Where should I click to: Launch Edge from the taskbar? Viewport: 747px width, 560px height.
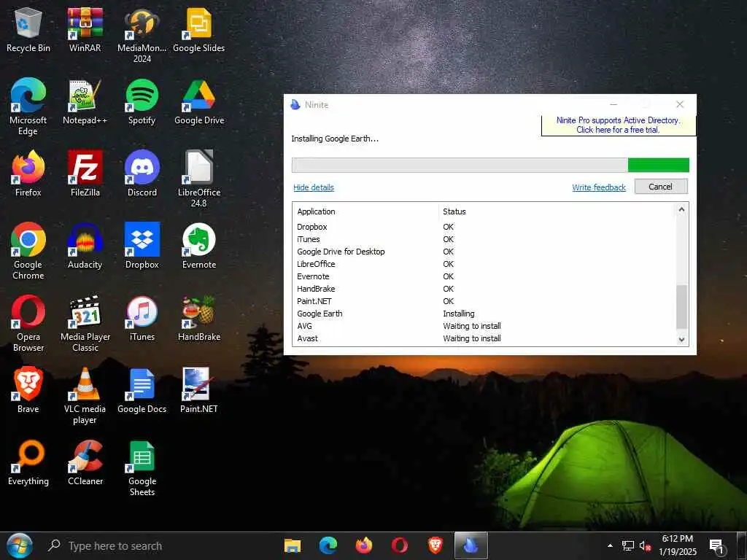[x=328, y=545]
